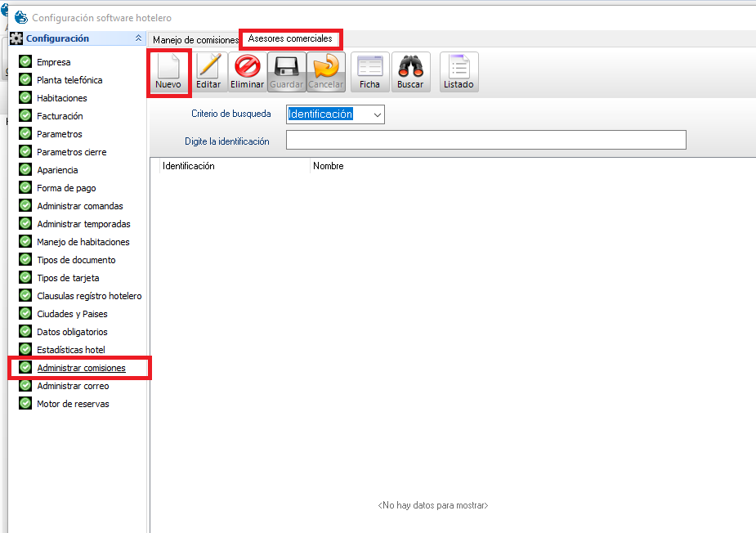This screenshot has width=756, height=533.
Task: Click the Cancelar undo icon
Action: [325, 72]
